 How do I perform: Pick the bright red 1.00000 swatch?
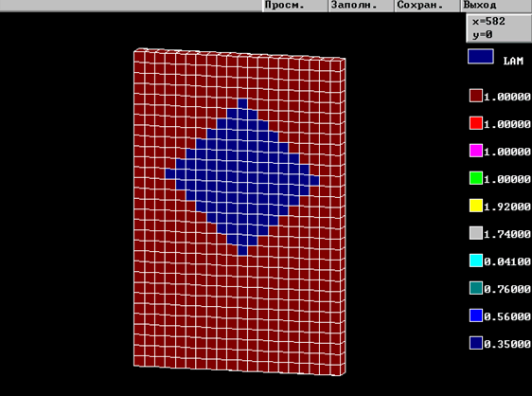coord(476,123)
